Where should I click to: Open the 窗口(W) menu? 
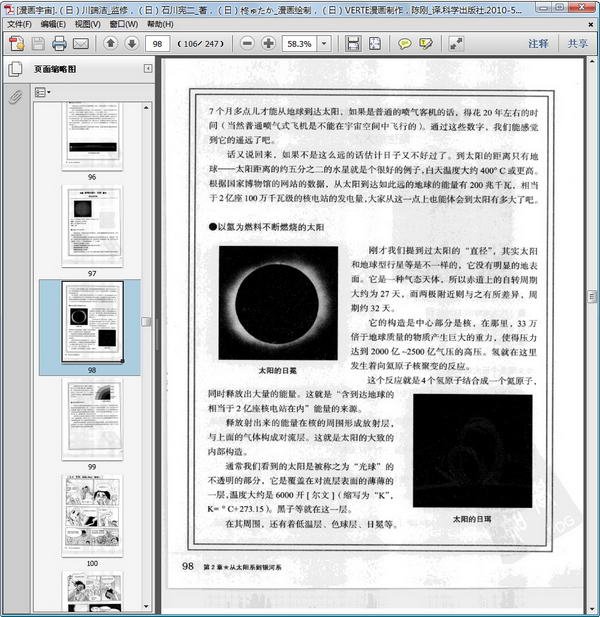coord(124,24)
